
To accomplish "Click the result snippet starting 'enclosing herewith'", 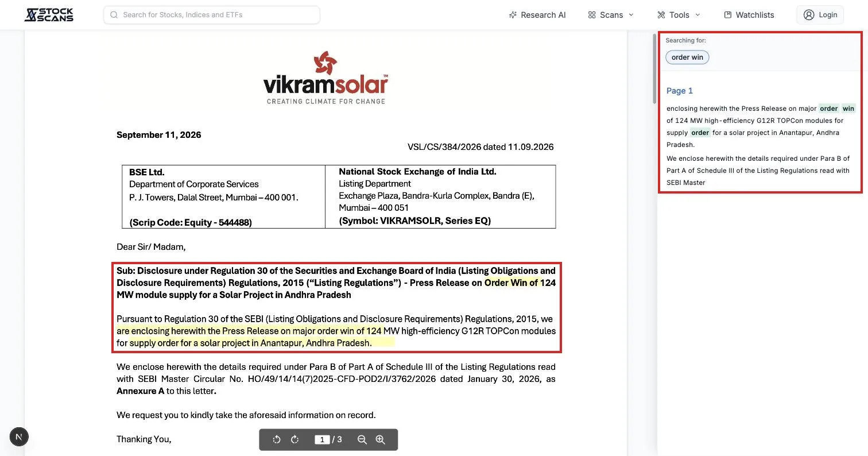I will (x=761, y=126).
